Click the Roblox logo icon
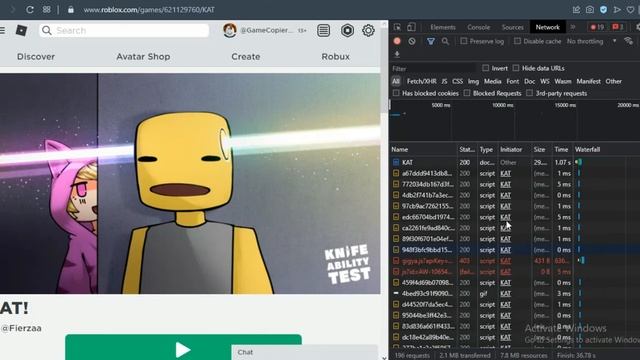 [x=21, y=30]
